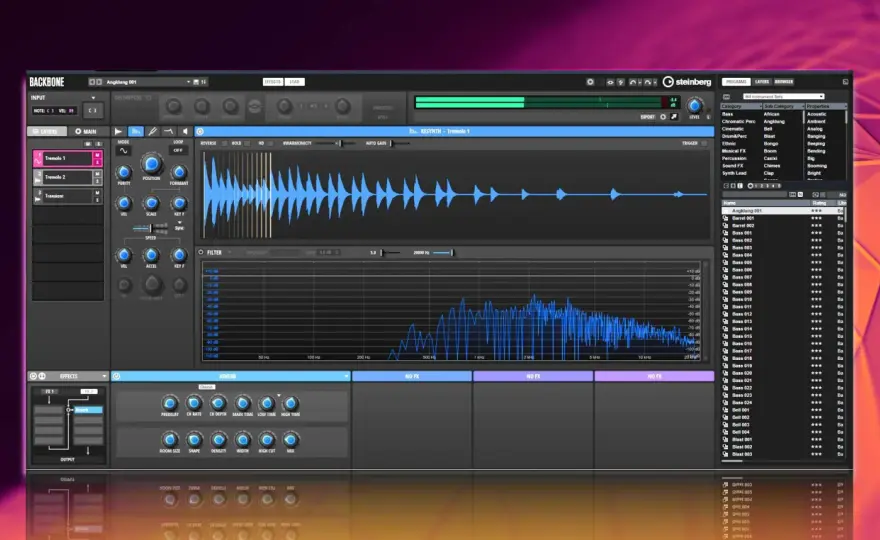Load the next preset arrow

coord(99,82)
